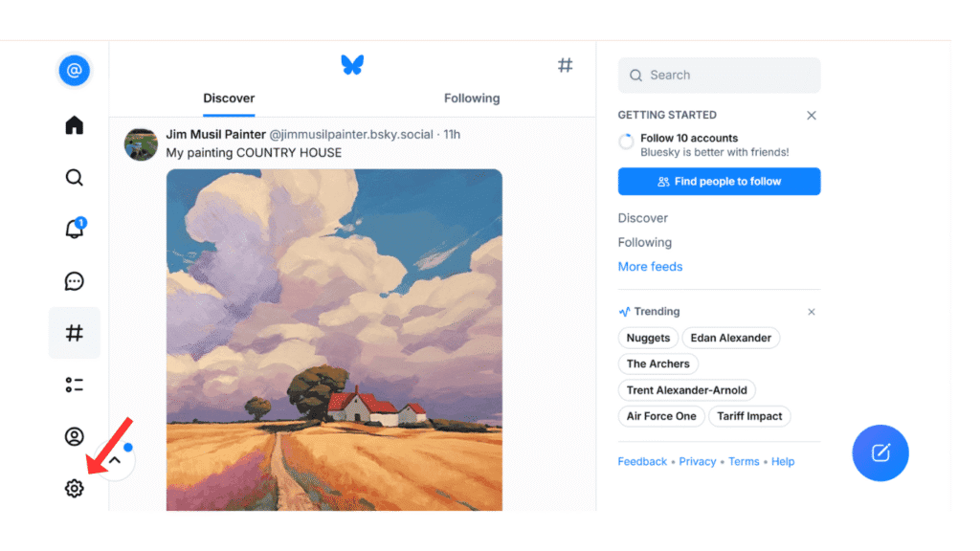Open Notifications bell icon
This screenshot has width=980, height=551.
[x=74, y=230]
